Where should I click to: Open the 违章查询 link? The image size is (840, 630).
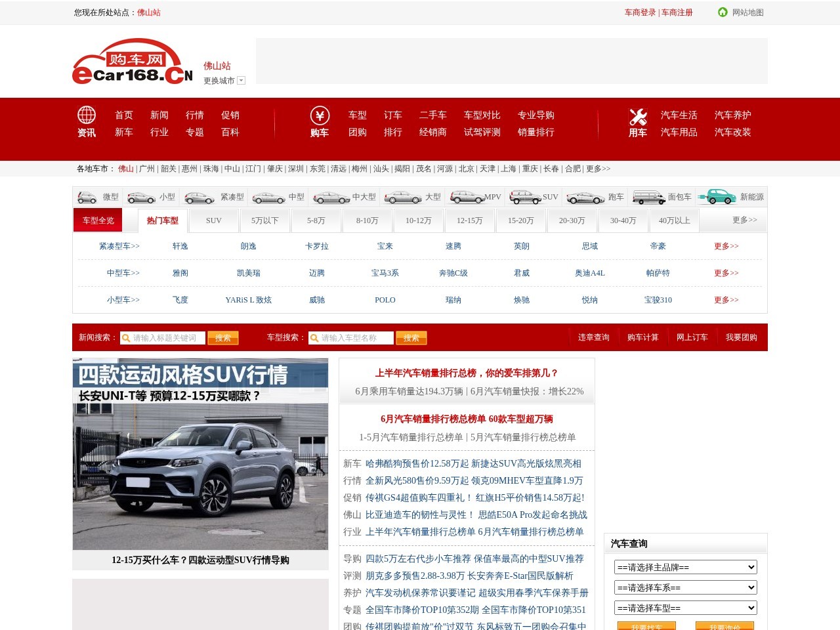click(x=594, y=337)
